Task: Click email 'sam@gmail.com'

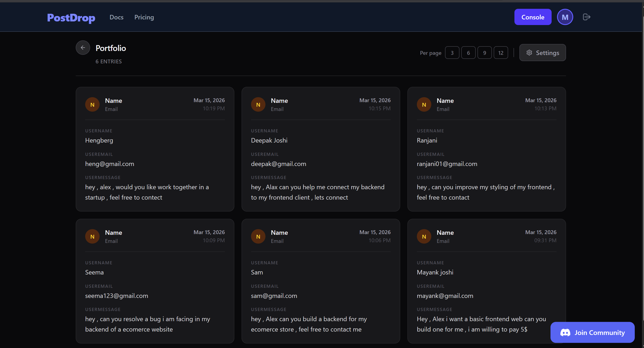Action: tap(274, 296)
